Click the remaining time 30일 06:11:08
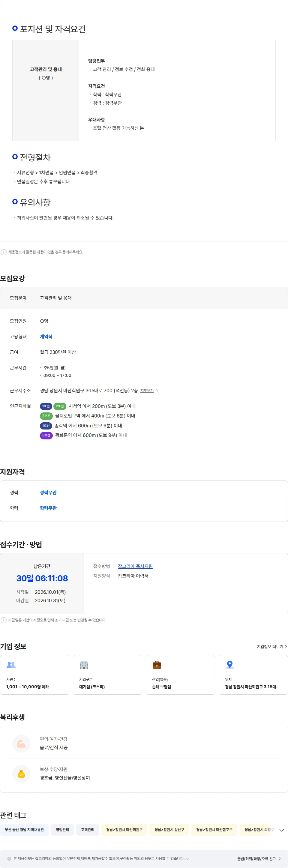The image size is (288, 868). [x=42, y=578]
